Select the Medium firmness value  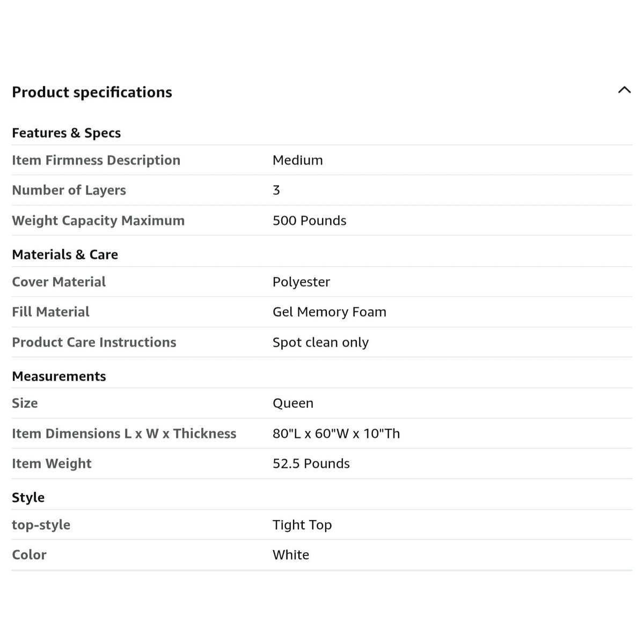click(298, 160)
